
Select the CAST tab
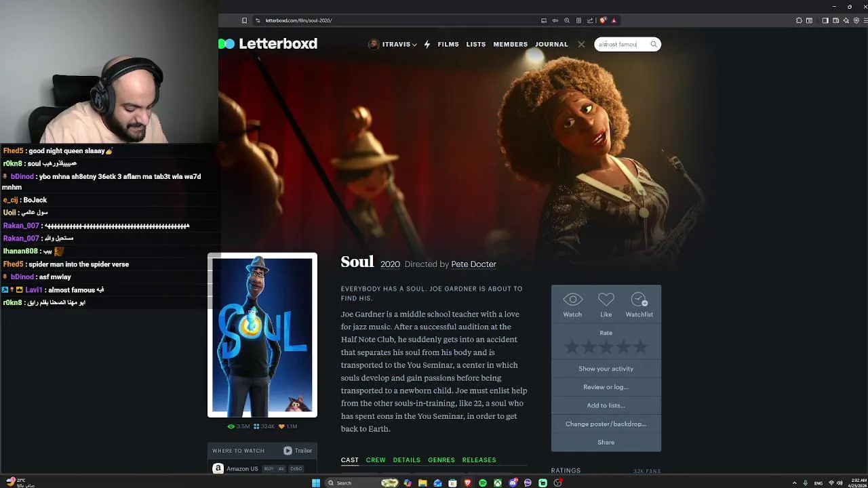pos(349,460)
